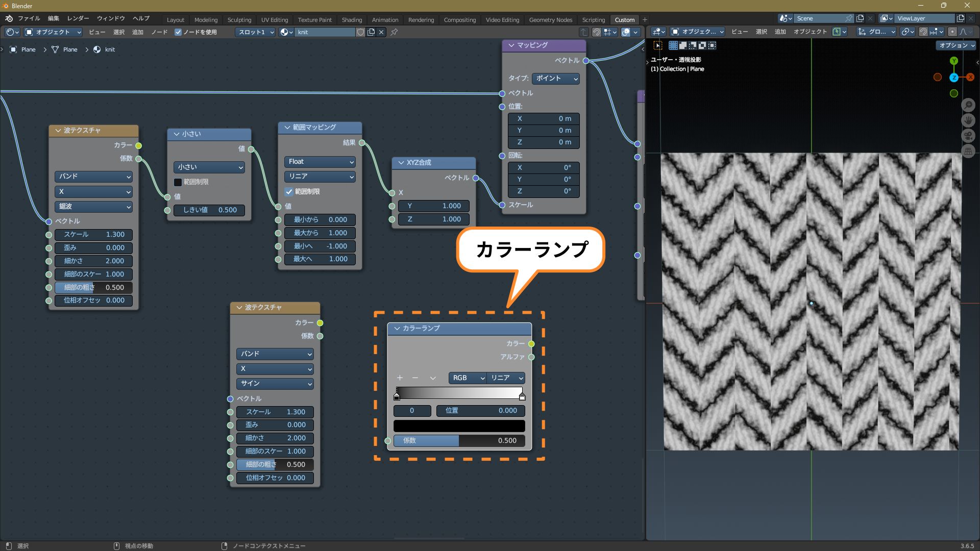Open the ファイル menu
This screenshot has width=980, height=551.
coord(29,18)
